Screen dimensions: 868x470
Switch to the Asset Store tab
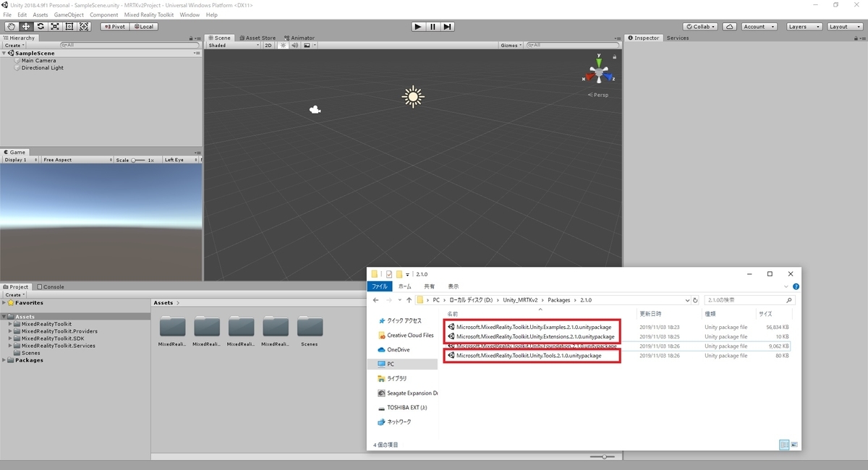pos(258,38)
